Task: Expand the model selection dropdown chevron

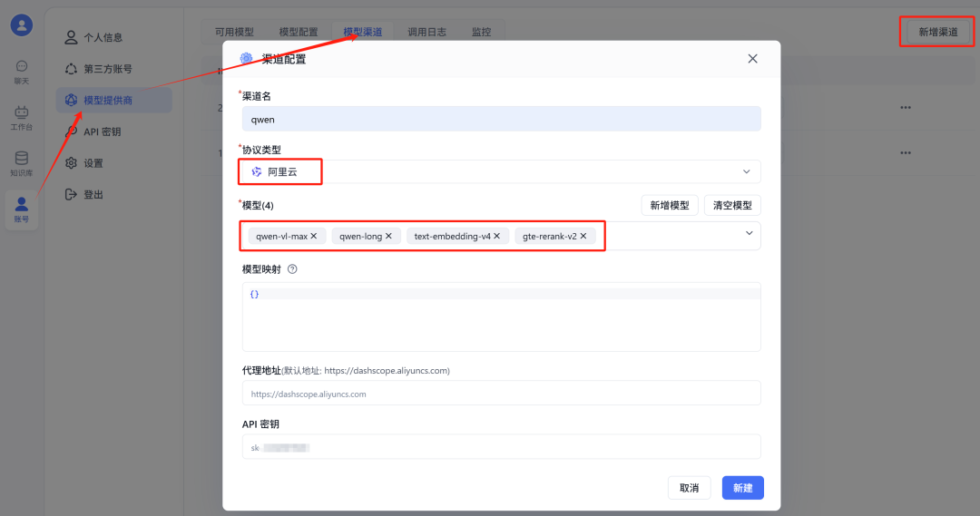Action: pos(749,234)
